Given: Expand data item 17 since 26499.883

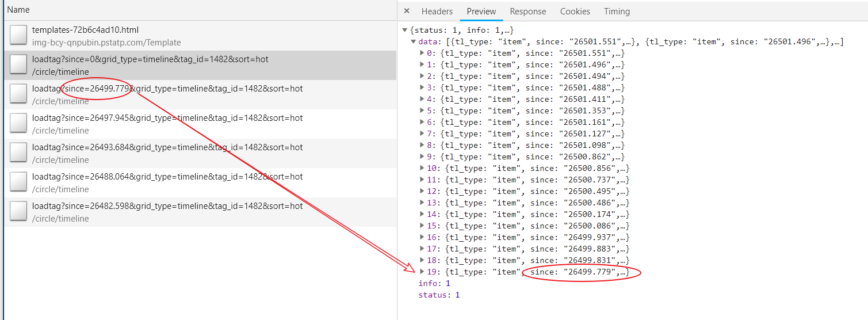Looking at the screenshot, I should [423, 249].
